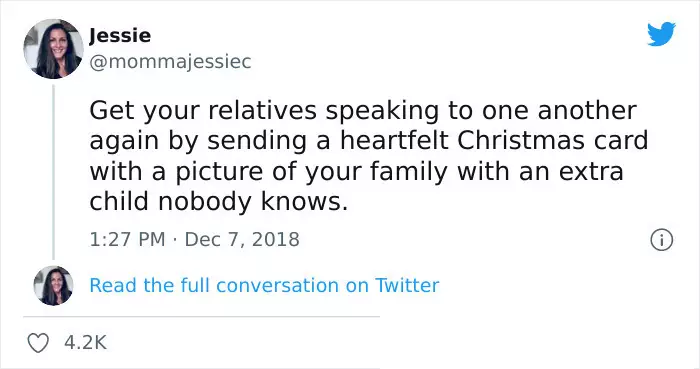The image size is (700, 369).
Task: Click the horizontal divider above the likes
Action: coord(201,317)
